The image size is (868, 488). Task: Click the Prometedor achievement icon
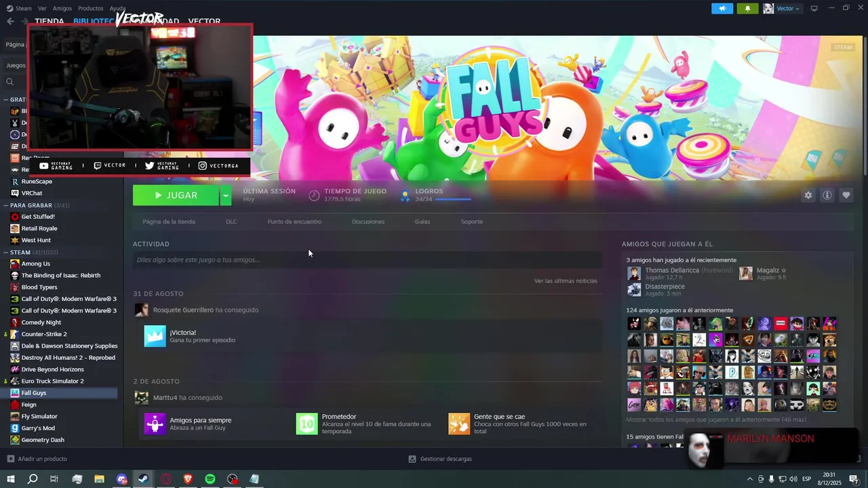point(307,424)
